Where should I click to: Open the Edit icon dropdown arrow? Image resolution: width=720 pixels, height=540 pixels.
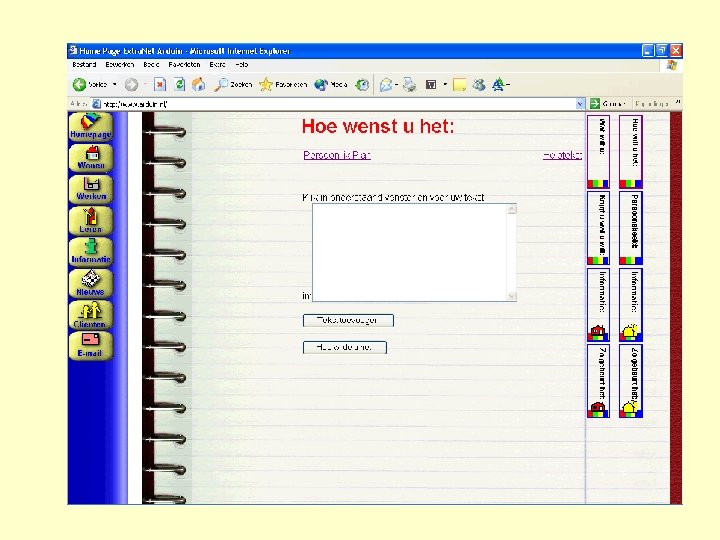[x=445, y=84]
